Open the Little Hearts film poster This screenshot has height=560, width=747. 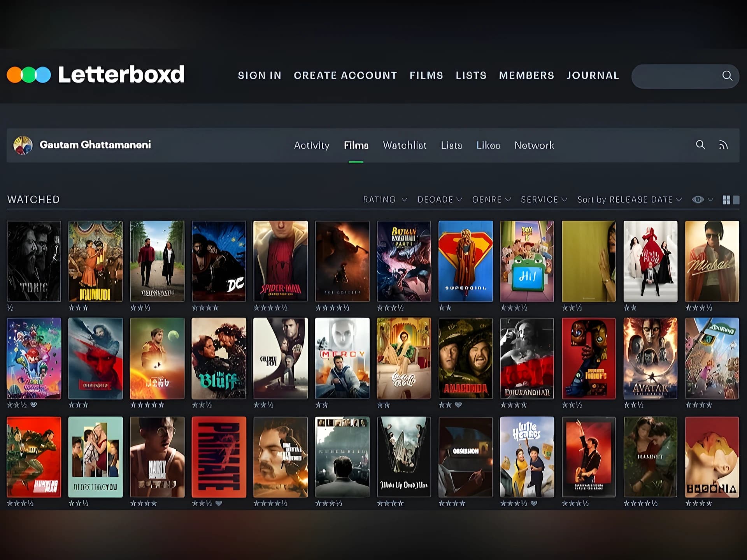point(527,457)
